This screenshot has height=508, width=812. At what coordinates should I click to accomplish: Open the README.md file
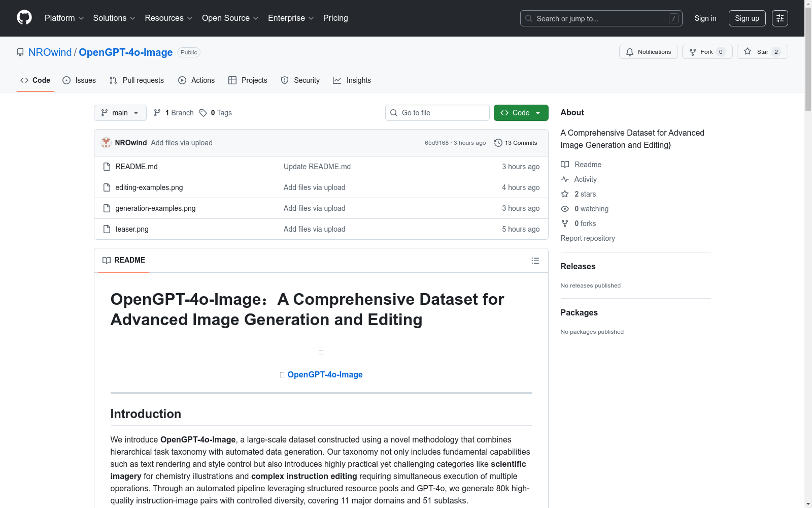(x=137, y=167)
